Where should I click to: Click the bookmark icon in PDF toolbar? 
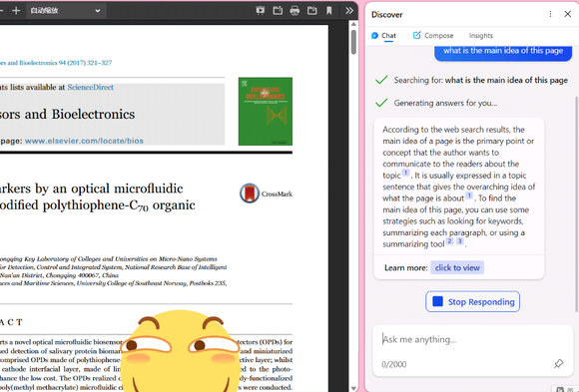(329, 11)
